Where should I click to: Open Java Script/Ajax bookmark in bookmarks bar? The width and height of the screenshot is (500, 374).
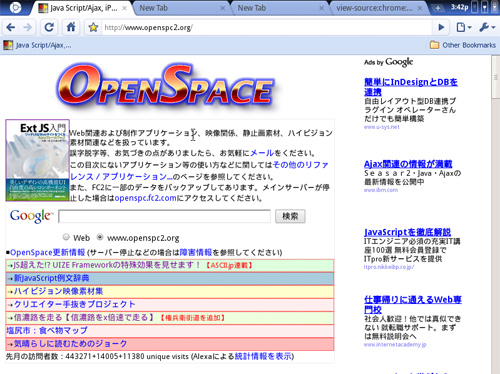[37, 45]
